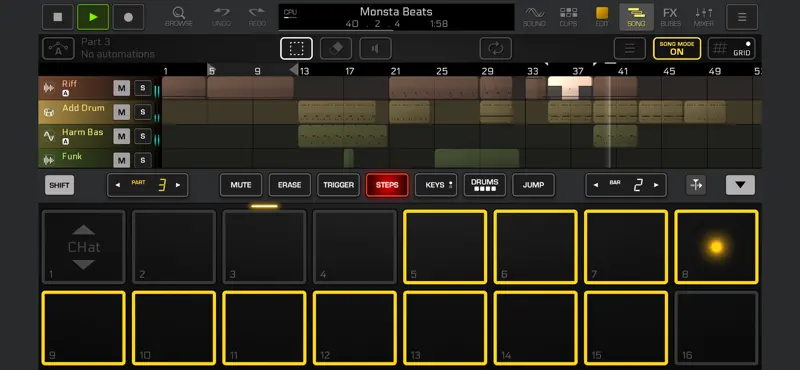Click the Mute mode button

(241, 185)
